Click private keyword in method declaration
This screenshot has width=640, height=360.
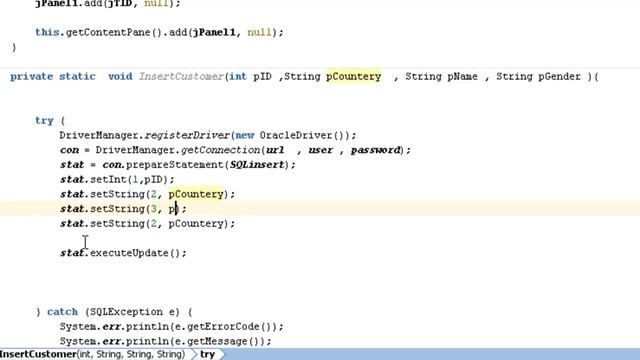(x=31, y=77)
